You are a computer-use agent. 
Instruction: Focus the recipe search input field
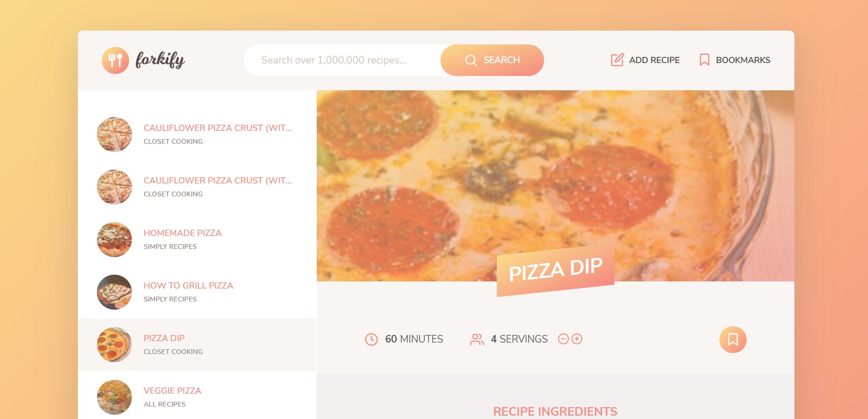(342, 60)
